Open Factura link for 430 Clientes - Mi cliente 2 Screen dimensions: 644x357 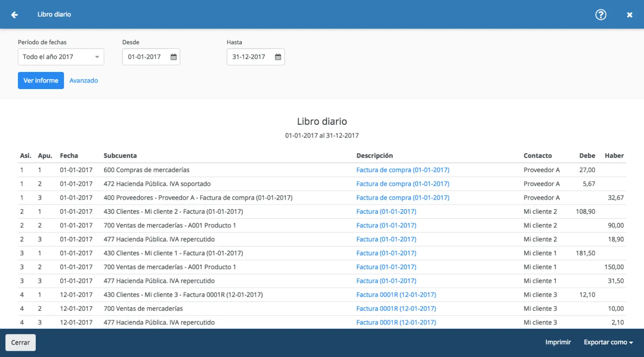coord(386,211)
